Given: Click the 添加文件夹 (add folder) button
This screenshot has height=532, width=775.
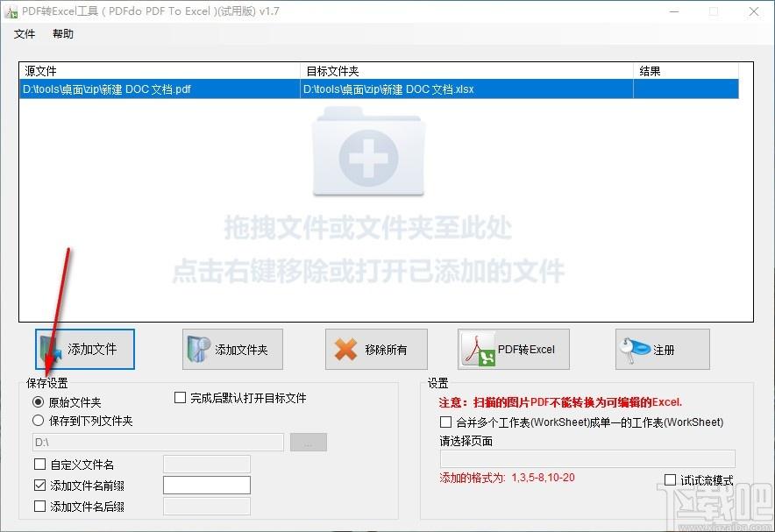Looking at the screenshot, I should point(232,349).
